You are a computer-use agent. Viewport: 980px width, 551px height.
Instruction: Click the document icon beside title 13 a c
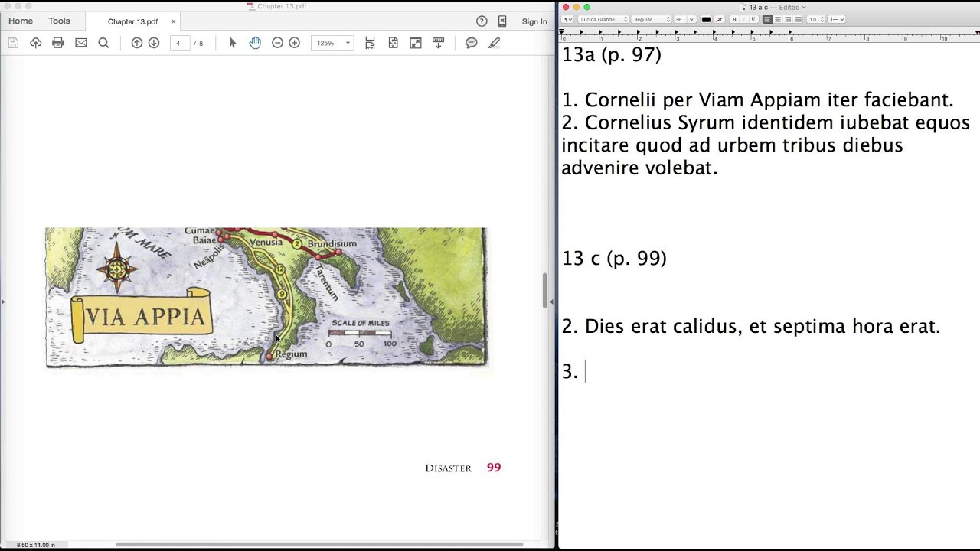[743, 7]
